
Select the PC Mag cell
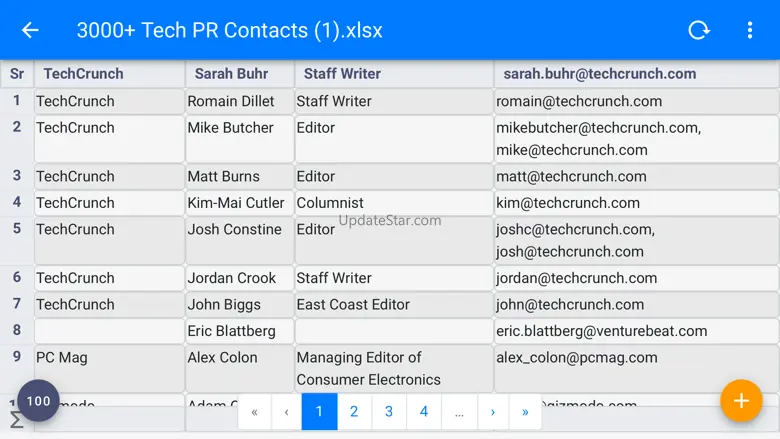109,368
